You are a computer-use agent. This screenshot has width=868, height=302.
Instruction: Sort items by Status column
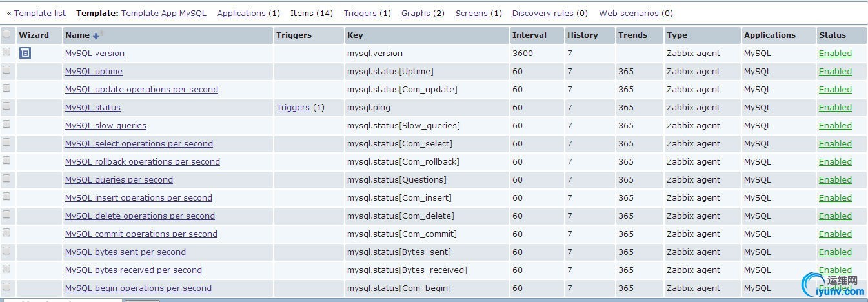pyautogui.click(x=833, y=35)
